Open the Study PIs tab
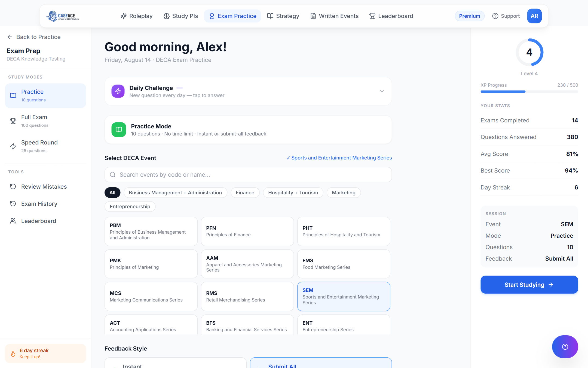The image size is (588, 368). [181, 16]
